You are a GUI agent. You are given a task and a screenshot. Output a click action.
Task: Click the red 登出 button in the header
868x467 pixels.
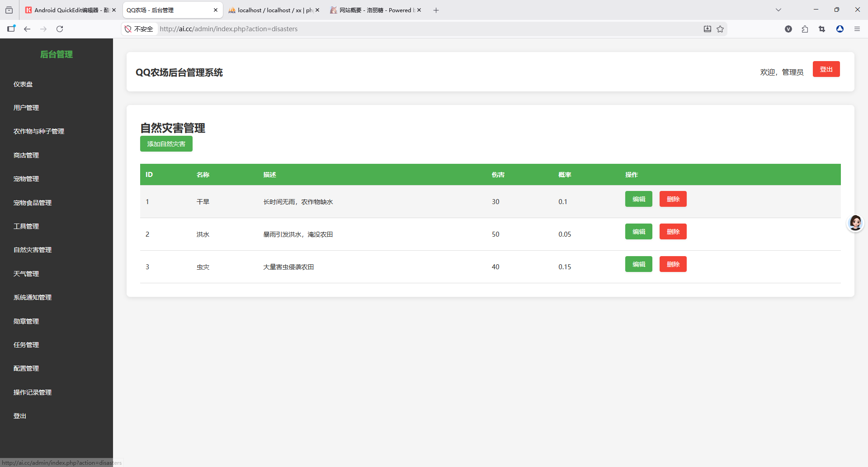826,69
